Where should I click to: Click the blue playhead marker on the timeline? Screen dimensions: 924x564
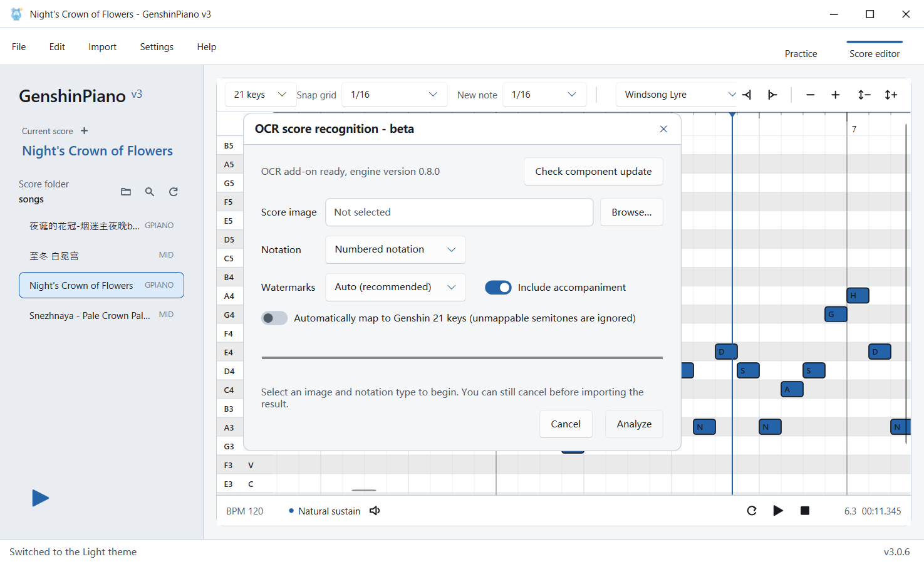732,115
